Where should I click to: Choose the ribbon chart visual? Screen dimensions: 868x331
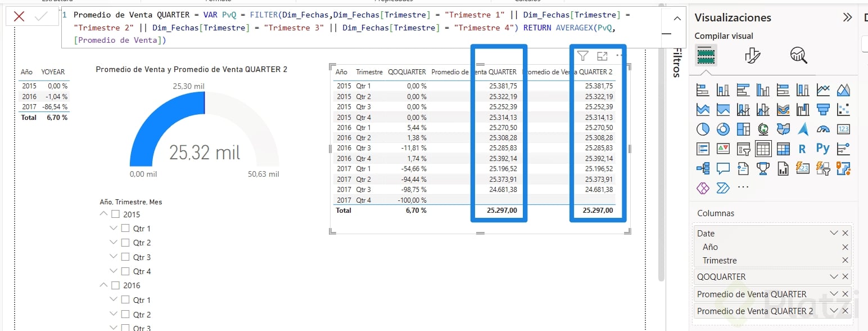pyautogui.click(x=783, y=109)
